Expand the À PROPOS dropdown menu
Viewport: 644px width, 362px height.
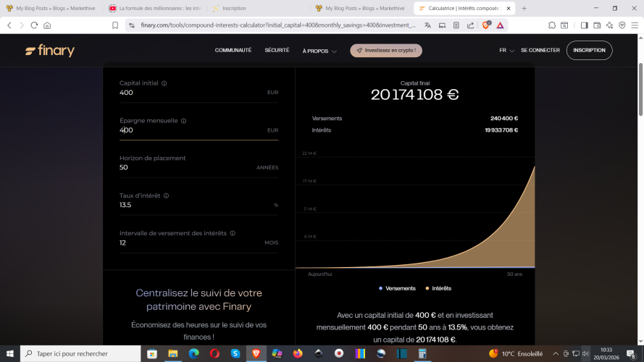point(319,51)
